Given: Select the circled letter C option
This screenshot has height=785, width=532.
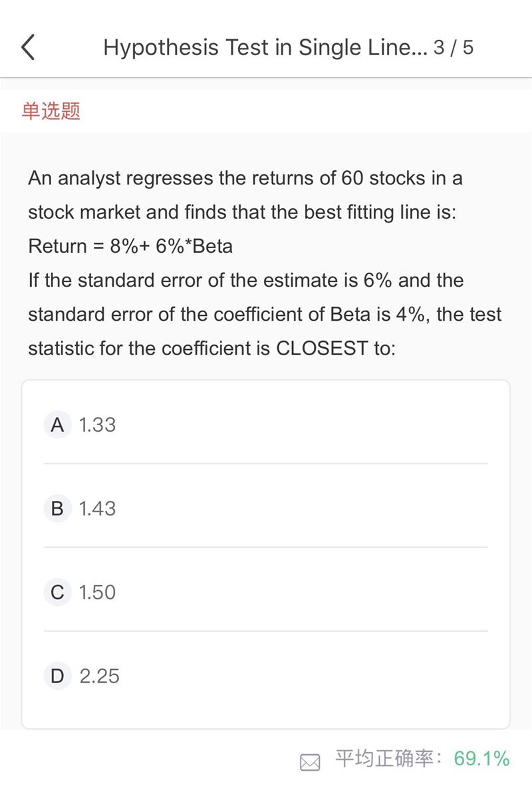Looking at the screenshot, I should pos(58,592).
